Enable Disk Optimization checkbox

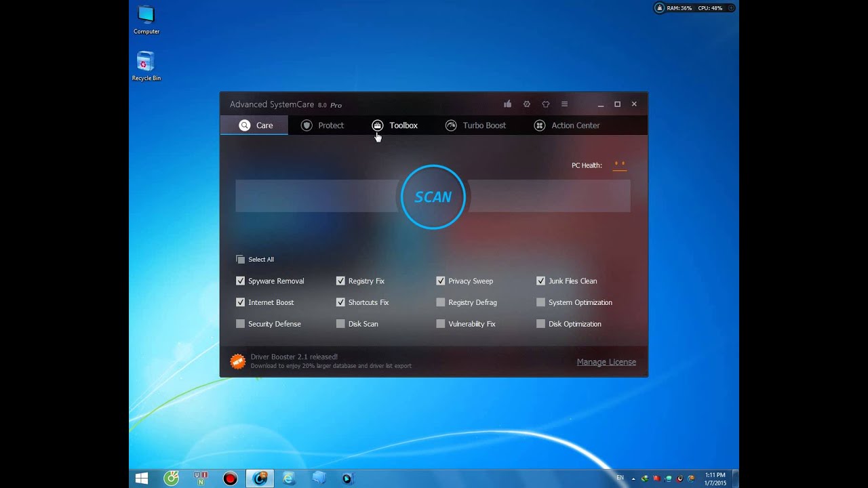540,324
